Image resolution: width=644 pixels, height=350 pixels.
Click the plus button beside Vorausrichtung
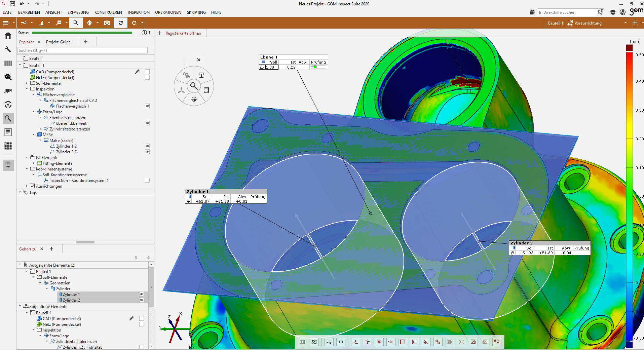[635, 23]
